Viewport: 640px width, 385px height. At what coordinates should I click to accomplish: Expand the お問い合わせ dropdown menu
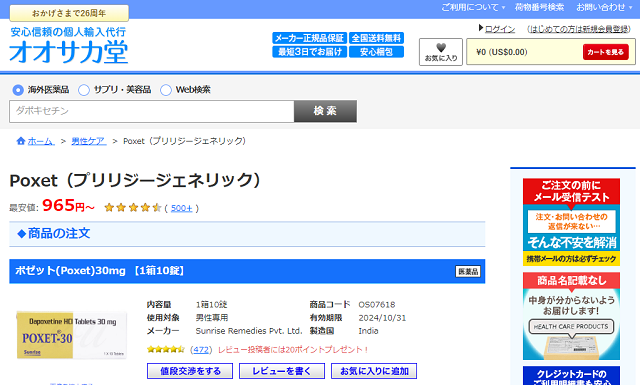604,7
